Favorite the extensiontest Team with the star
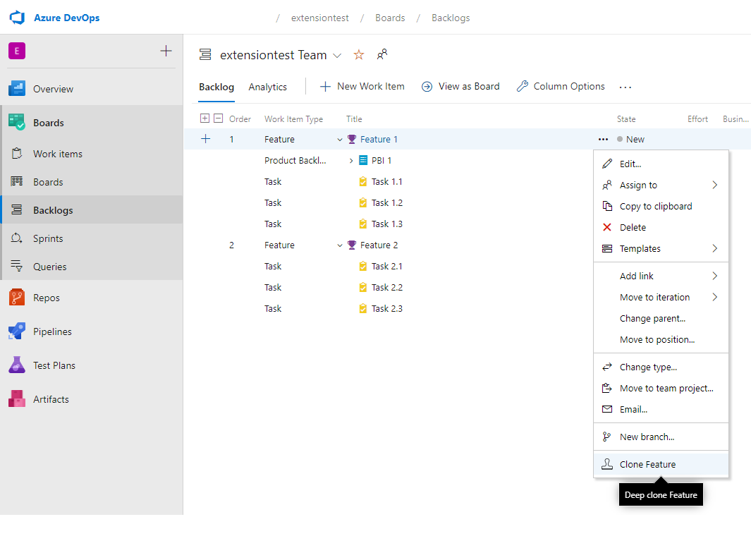 (360, 54)
